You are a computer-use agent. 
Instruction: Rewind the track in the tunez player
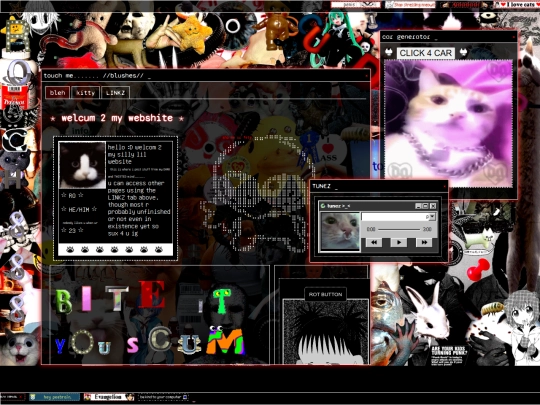pyautogui.click(x=374, y=242)
